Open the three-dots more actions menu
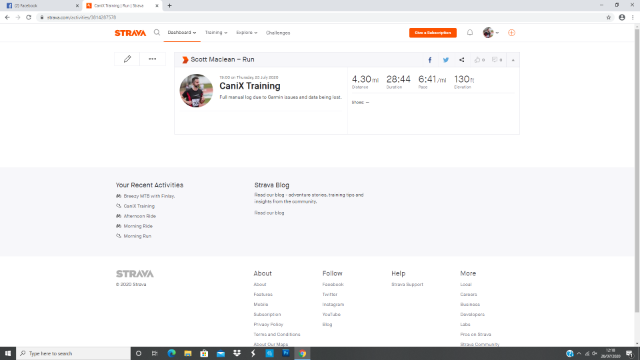Image resolution: width=640 pixels, height=360 pixels. click(152, 59)
